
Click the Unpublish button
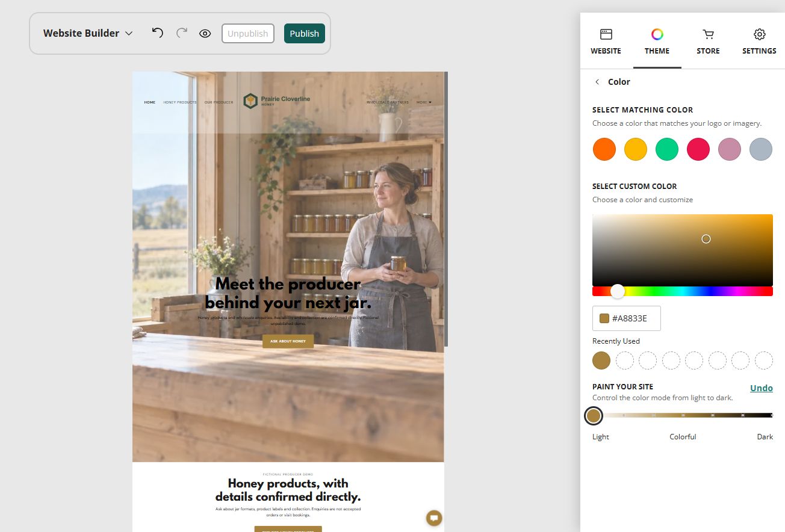tap(248, 34)
